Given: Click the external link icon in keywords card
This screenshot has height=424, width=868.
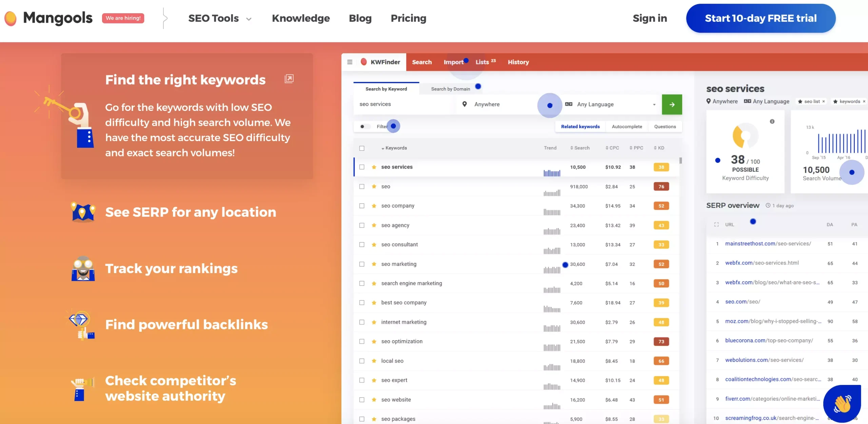Looking at the screenshot, I should (x=289, y=79).
